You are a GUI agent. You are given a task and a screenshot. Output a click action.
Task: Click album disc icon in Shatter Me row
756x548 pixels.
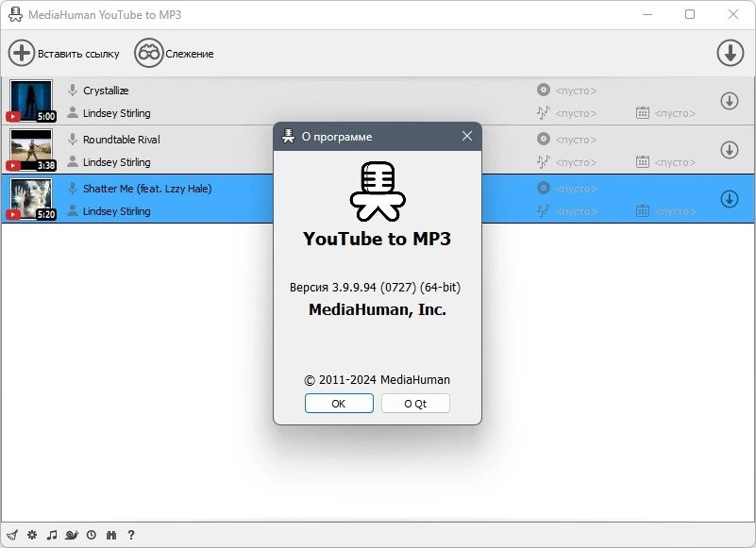(x=544, y=188)
